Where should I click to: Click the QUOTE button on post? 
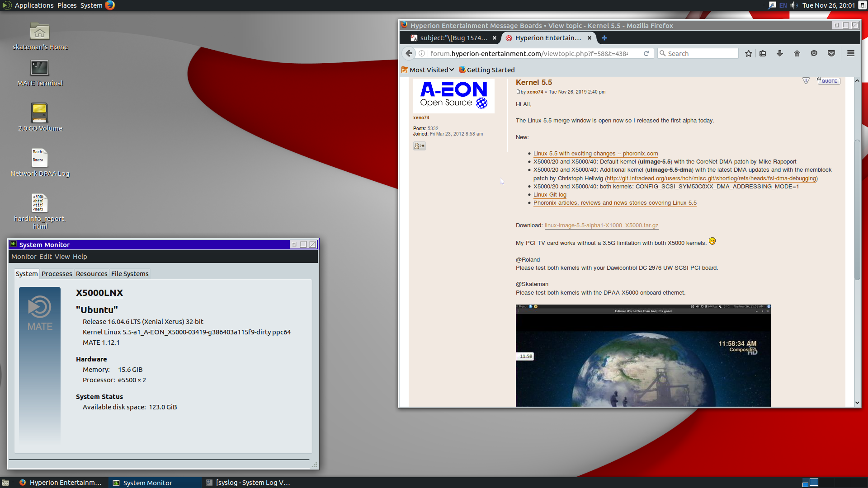(828, 81)
